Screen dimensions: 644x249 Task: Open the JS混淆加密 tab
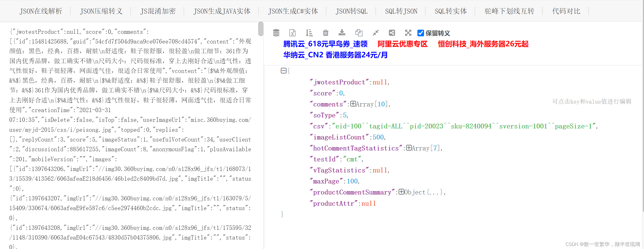(x=158, y=11)
